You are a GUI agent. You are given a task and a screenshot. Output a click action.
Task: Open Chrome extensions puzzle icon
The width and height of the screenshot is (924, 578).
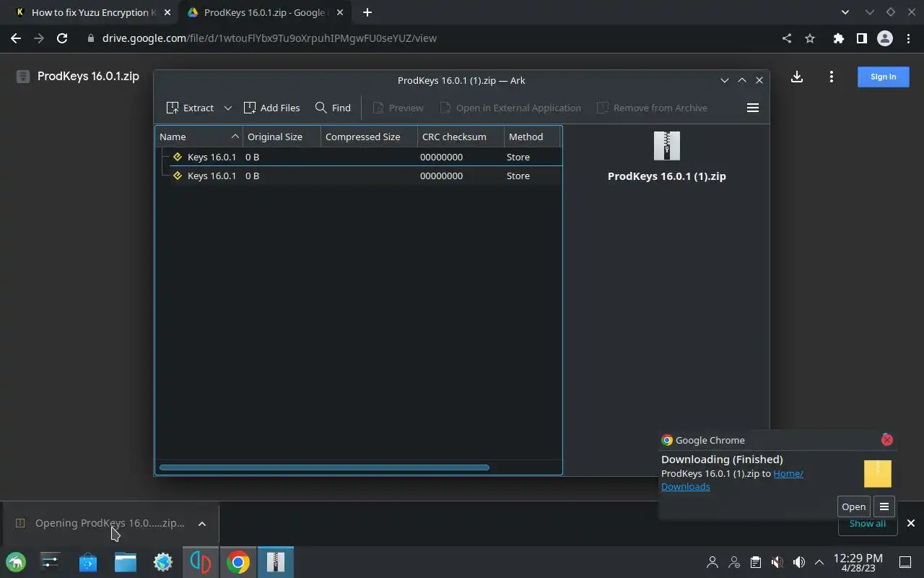[x=838, y=38]
